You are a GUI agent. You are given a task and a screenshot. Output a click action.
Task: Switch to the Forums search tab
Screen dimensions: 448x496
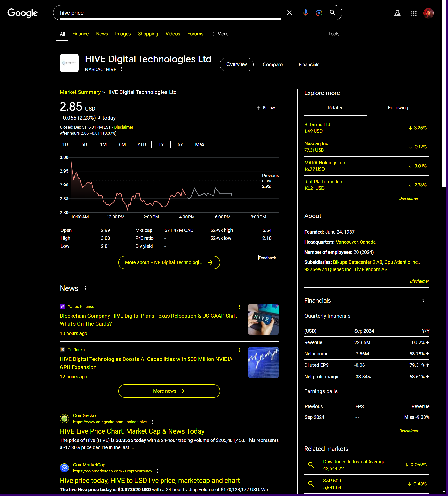click(x=195, y=34)
